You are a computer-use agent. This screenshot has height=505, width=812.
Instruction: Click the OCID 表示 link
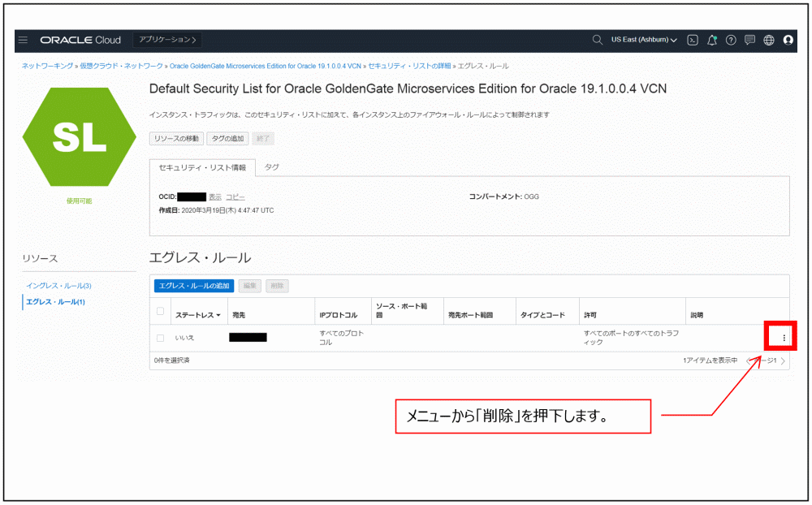click(215, 196)
